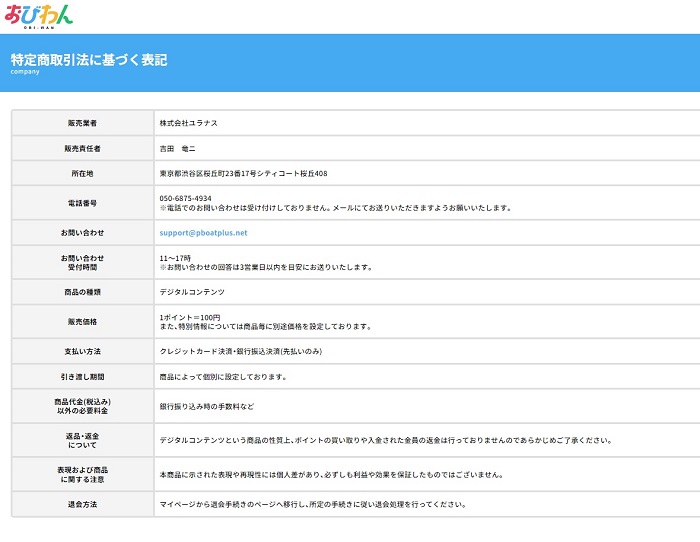
Task: Select the 支払い方法 row label
Action: pyautogui.click(x=82, y=352)
